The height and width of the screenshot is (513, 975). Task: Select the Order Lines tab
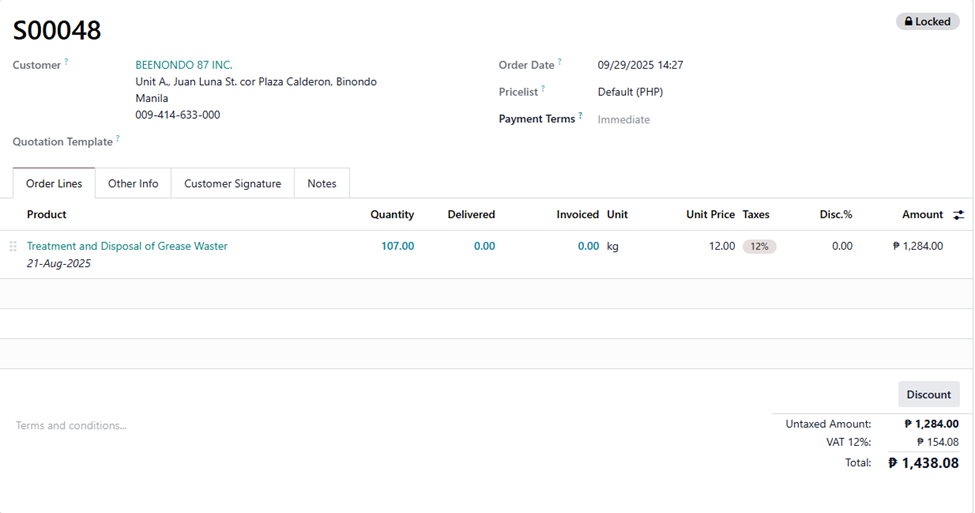coord(54,184)
